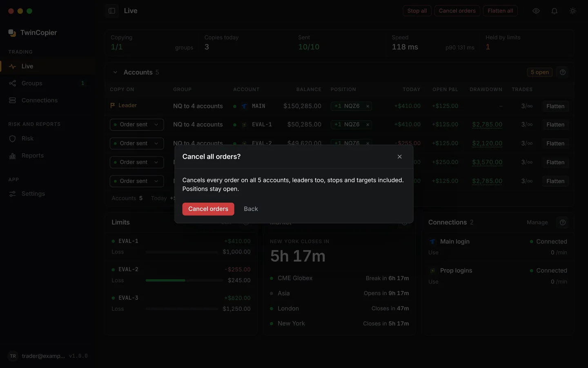Click the TR user avatar
This screenshot has width=588, height=368.
pyautogui.click(x=13, y=356)
